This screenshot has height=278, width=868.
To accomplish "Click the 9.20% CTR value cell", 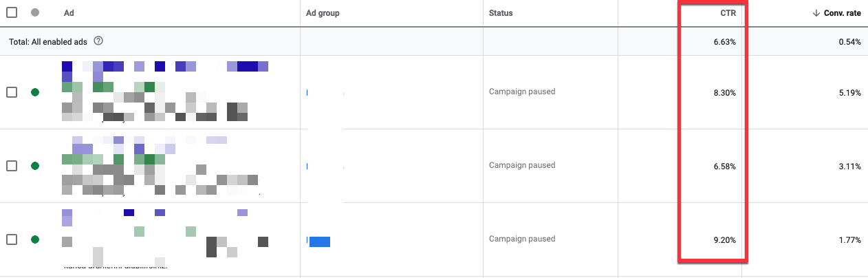I will pyautogui.click(x=724, y=240).
